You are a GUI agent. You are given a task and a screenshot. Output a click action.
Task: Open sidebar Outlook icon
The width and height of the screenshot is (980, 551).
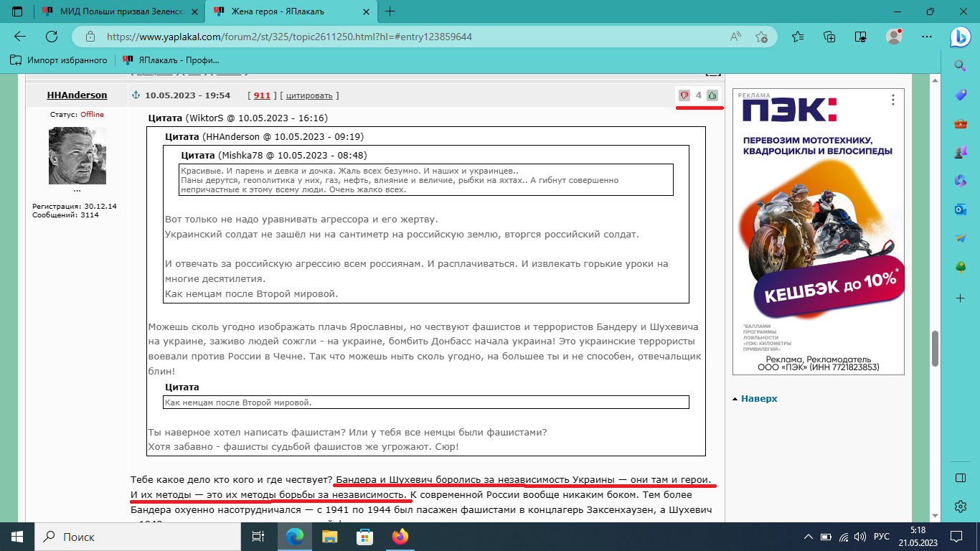(961, 209)
